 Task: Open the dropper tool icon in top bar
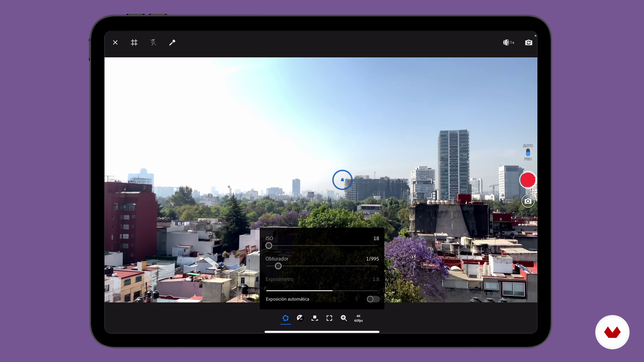tap(172, 42)
